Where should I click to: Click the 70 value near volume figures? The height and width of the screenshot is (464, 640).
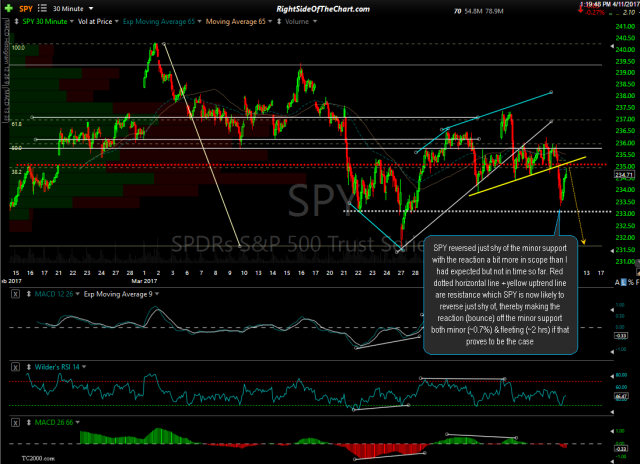pos(458,11)
